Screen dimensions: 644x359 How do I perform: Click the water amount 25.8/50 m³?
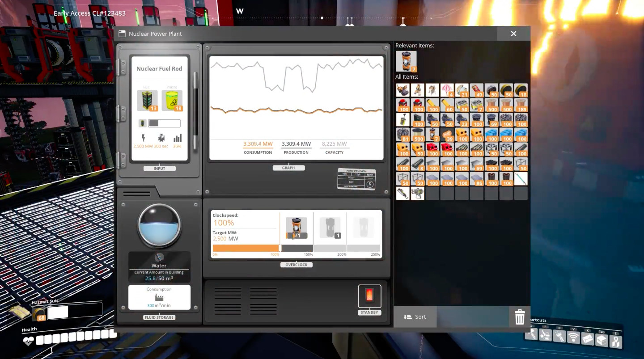coord(159,279)
